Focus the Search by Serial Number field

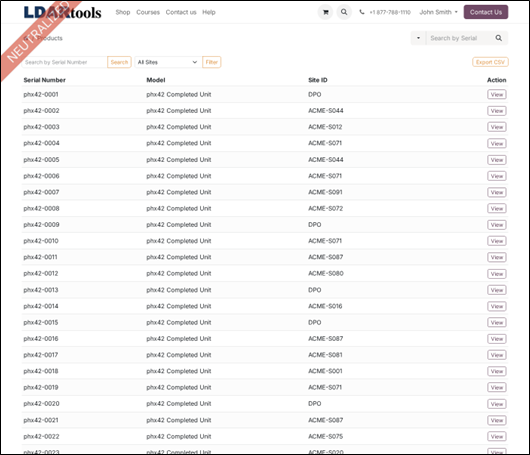(64, 62)
